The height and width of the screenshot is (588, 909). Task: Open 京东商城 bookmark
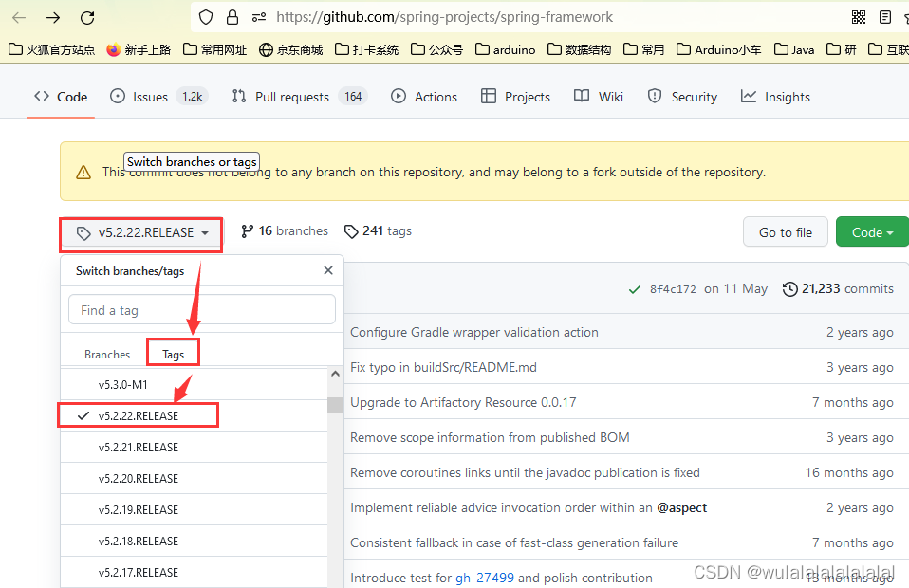291,50
